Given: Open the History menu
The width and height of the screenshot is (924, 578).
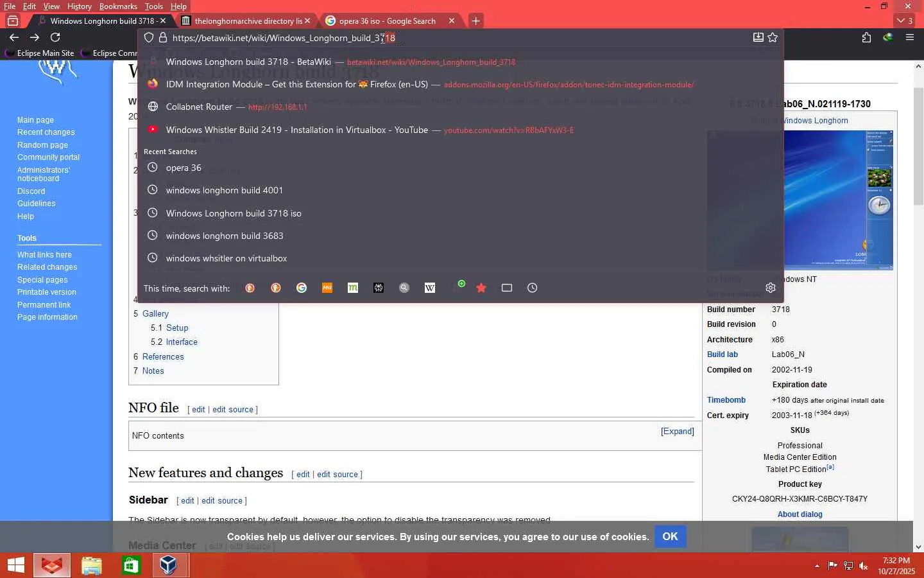Looking at the screenshot, I should click(80, 6).
